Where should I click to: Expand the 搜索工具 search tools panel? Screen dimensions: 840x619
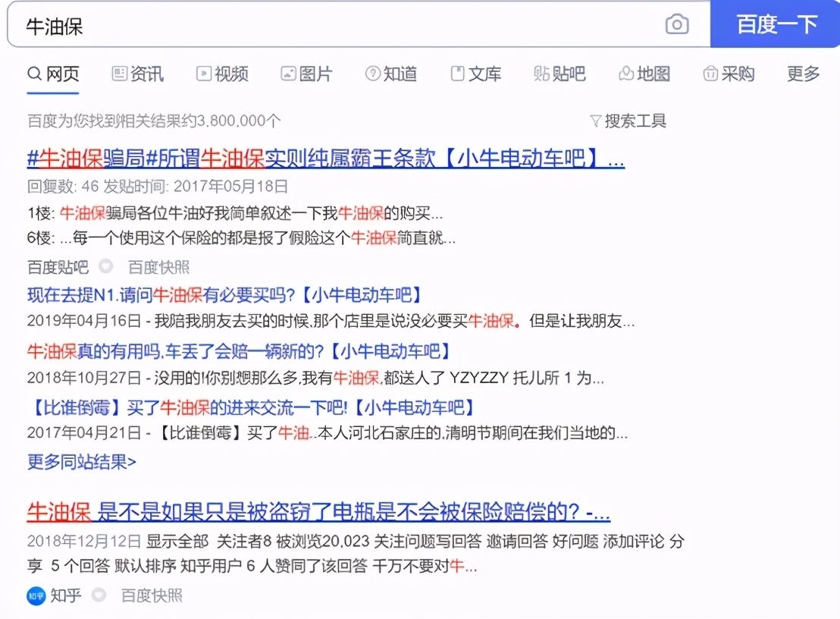(629, 120)
